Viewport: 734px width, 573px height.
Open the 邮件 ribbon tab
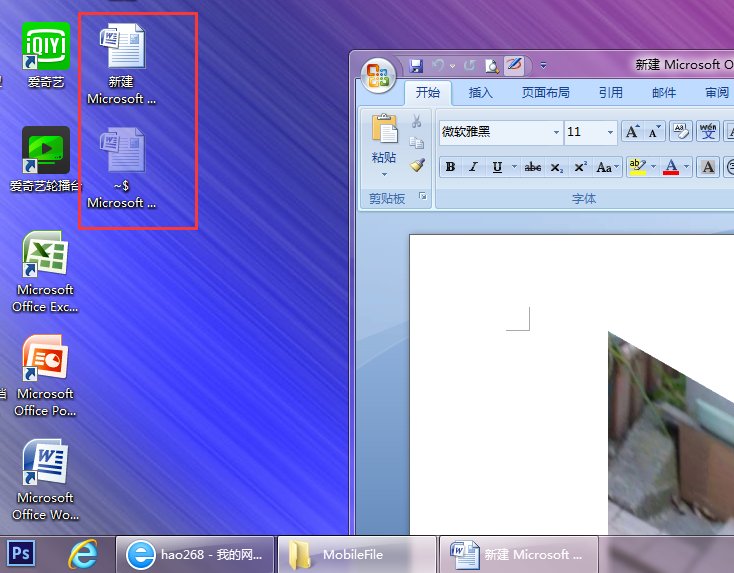pyautogui.click(x=664, y=93)
